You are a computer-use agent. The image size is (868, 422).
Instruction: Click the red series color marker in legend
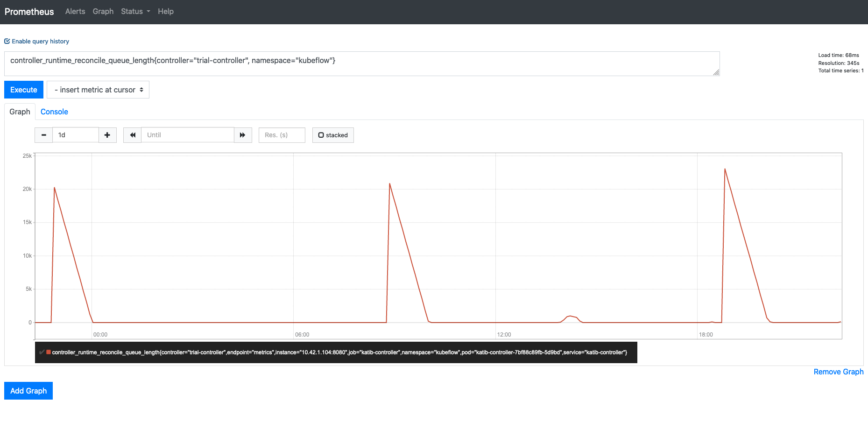pyautogui.click(x=49, y=352)
